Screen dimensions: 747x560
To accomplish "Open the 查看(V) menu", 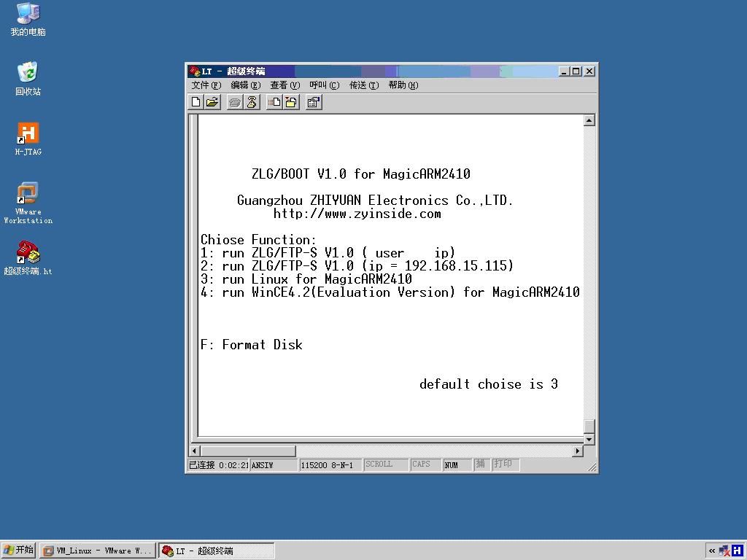I will tap(285, 85).
